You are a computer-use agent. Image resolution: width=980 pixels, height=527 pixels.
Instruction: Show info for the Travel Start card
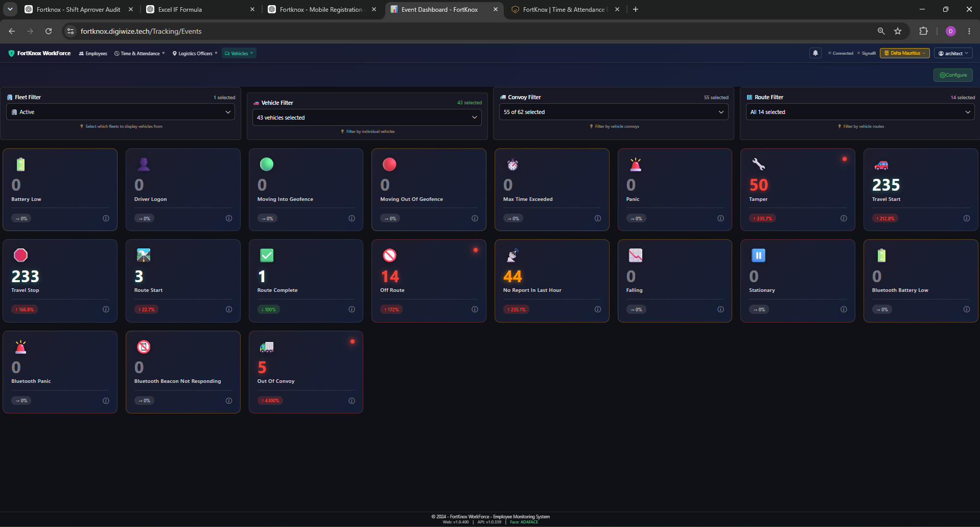tap(967, 218)
